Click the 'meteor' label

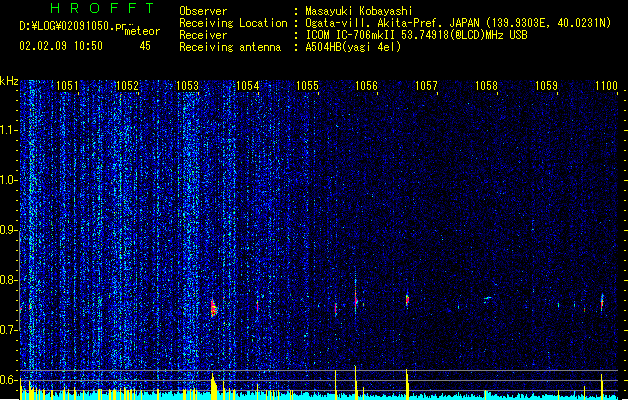click(x=142, y=31)
